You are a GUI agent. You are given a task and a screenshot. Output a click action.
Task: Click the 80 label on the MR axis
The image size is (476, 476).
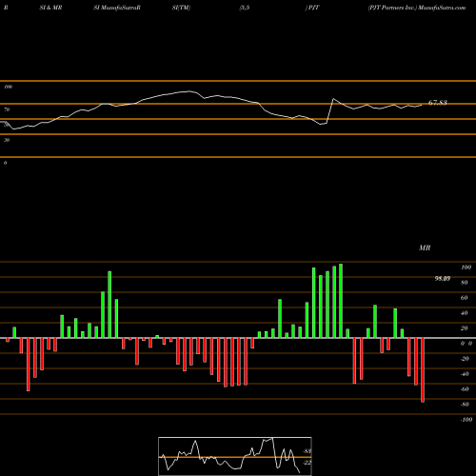pos(465,283)
